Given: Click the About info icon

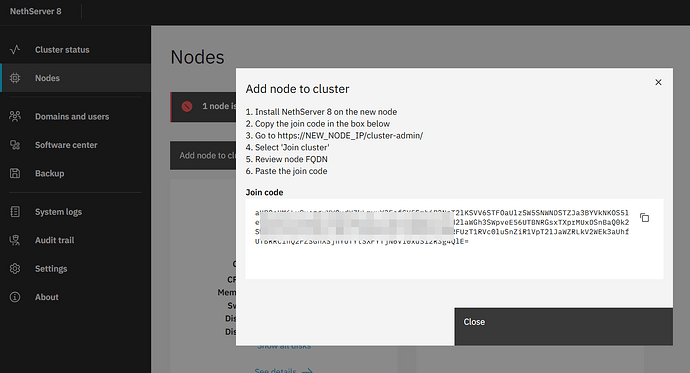Looking at the screenshot, I should [x=15, y=297].
